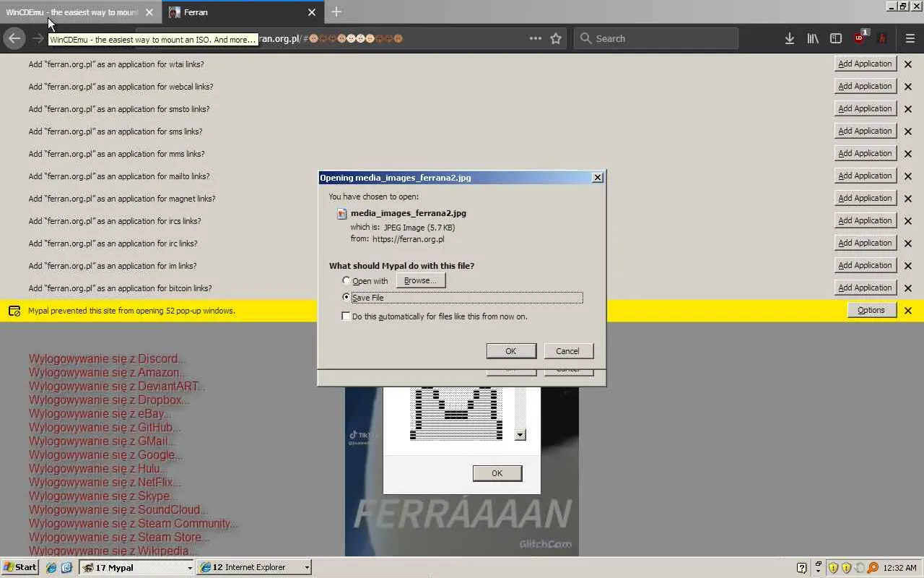Go back using the browser back arrow
The height and width of the screenshot is (578, 924).
click(14, 38)
